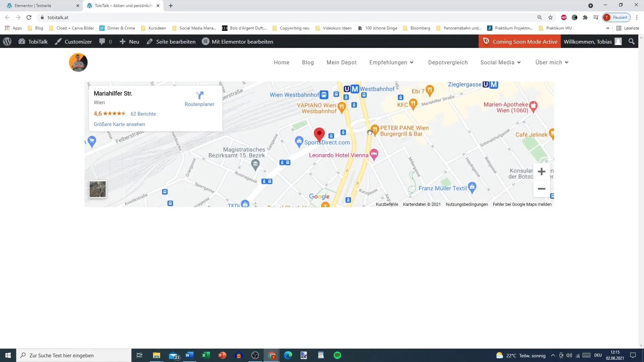Viewport: 644px width, 362px height.
Task: Open the Pausiert profile button
Action: click(x=616, y=17)
